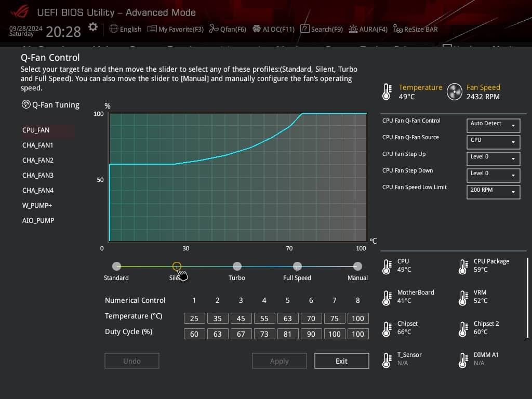Choose the Full Speed profile point

[297, 267]
